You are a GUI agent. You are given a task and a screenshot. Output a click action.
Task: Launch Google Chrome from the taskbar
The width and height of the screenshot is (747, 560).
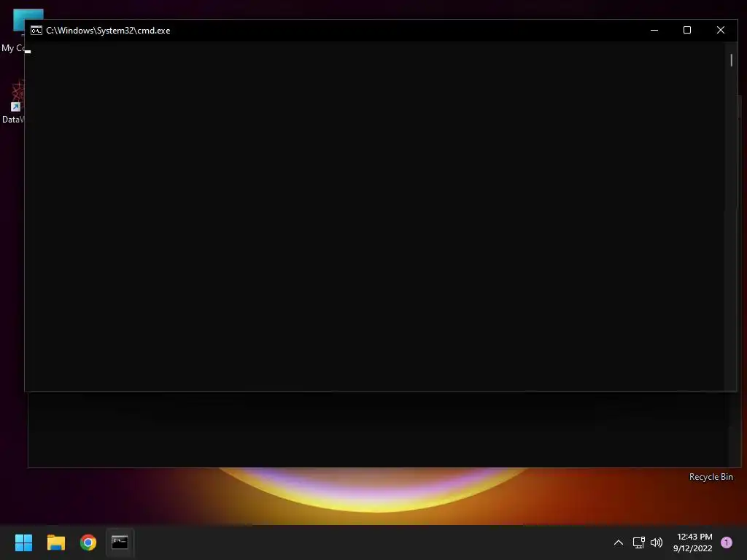[x=88, y=542]
